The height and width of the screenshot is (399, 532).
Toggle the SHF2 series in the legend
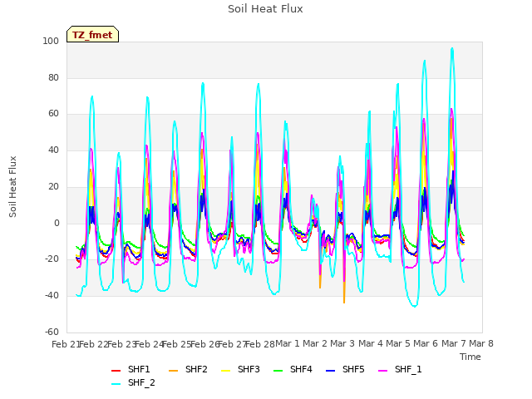click(188, 369)
